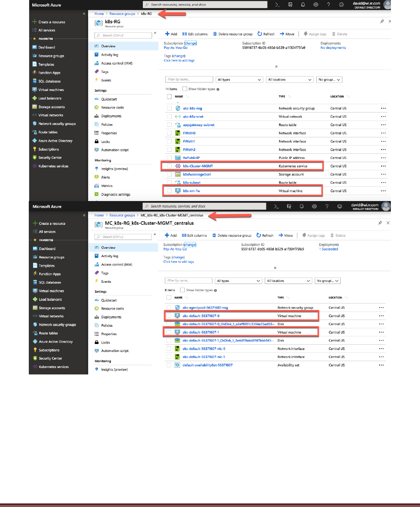Open ellipsis menu for akc-k8s-nsg row
The image size is (420, 507).
pos(383,109)
